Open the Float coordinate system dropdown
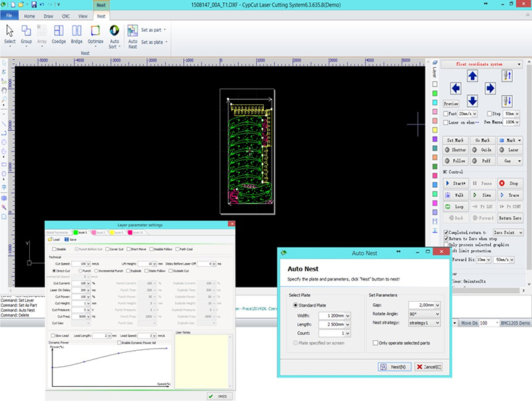Screen dimensions: 532x401 tap(482, 64)
